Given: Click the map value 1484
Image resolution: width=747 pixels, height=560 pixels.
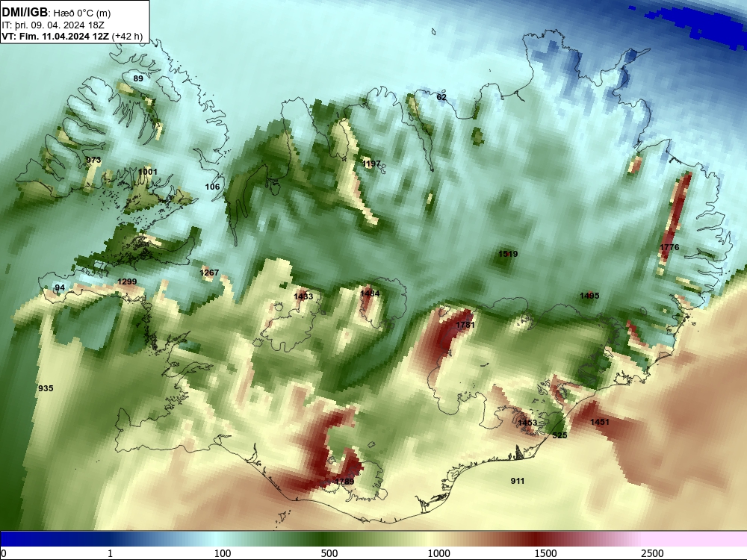Looking at the screenshot, I should coord(370,293).
